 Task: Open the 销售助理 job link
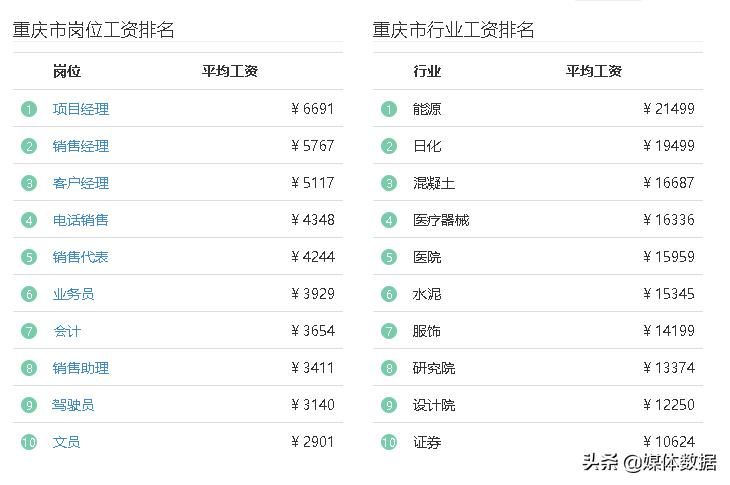81,368
